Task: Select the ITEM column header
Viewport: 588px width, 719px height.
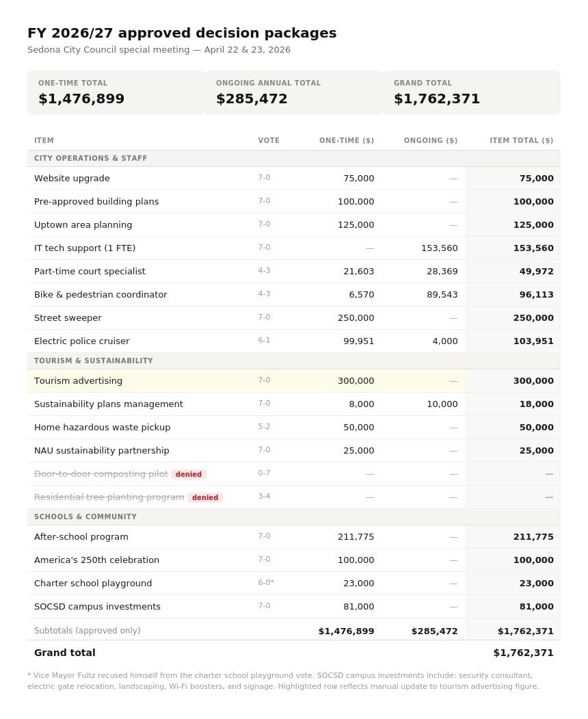Action: 44,140
